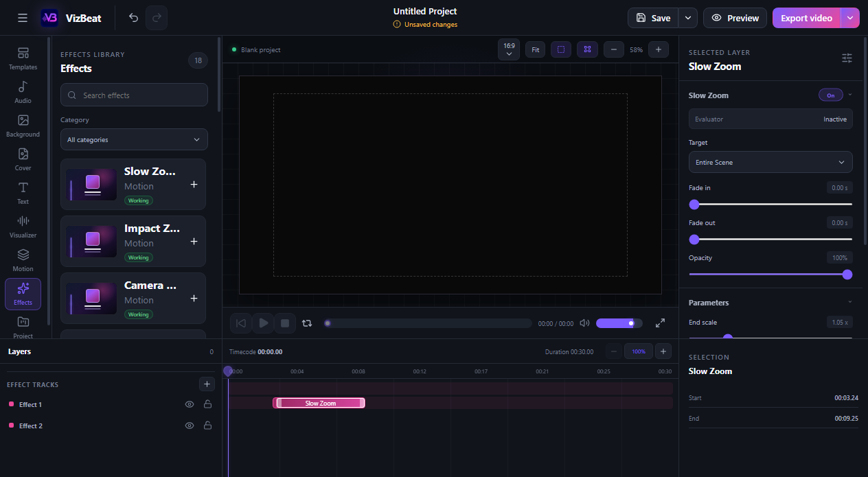The width and height of the screenshot is (868, 477).
Task: Undo the last action
Action: pos(133,18)
